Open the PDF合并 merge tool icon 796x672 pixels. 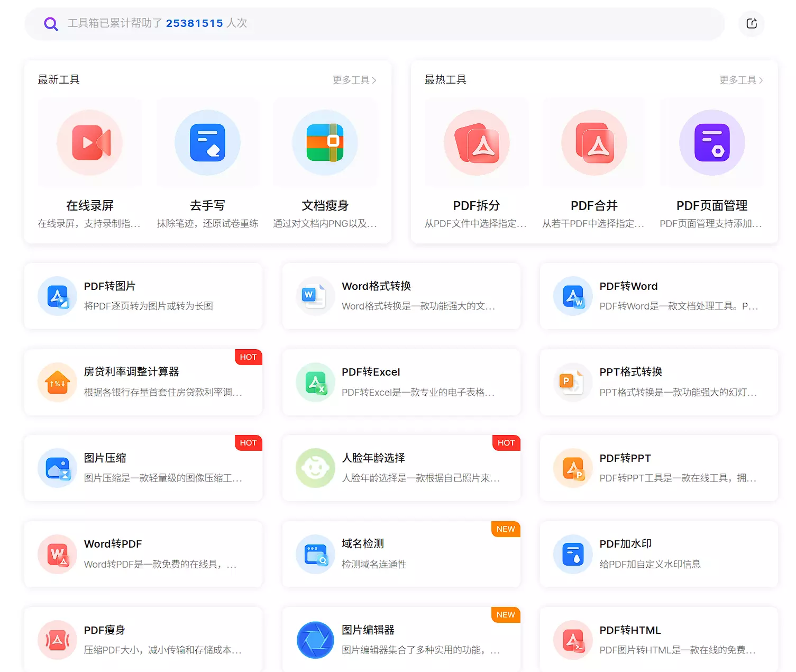[594, 142]
